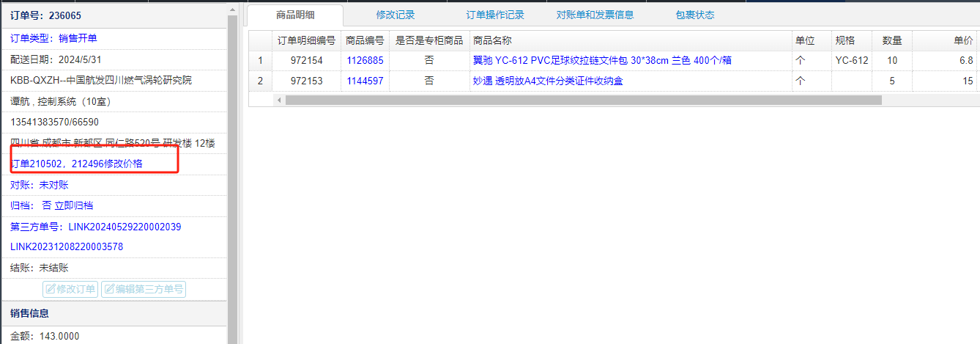Select order detail cell 972153
Screen dimensions: 980x344
point(306,81)
